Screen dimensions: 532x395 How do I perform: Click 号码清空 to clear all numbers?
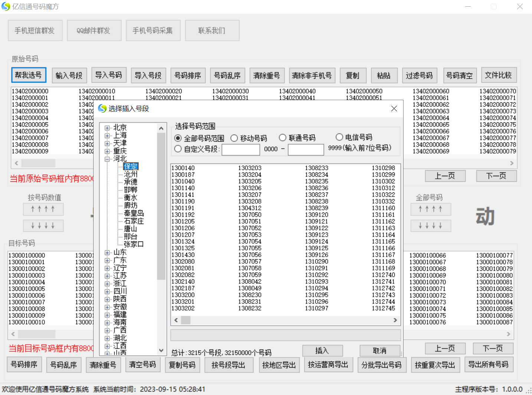click(460, 75)
